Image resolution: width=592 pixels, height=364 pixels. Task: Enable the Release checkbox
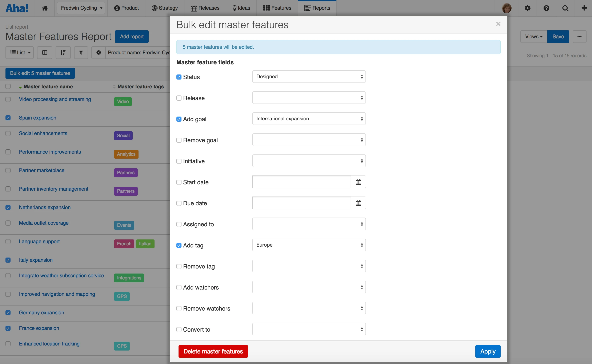tap(179, 98)
